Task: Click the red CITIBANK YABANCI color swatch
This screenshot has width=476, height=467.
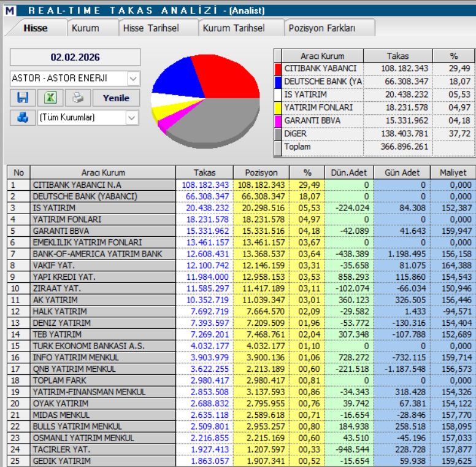Action: [278, 69]
